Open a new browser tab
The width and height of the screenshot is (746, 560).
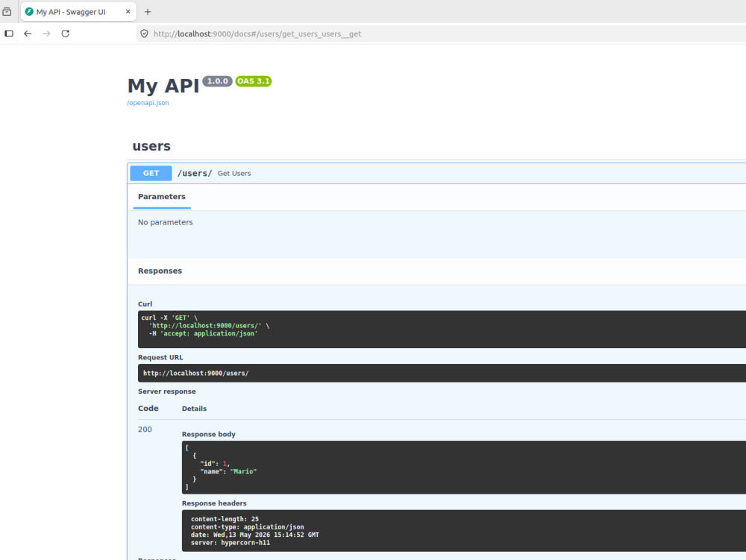[x=148, y=12]
